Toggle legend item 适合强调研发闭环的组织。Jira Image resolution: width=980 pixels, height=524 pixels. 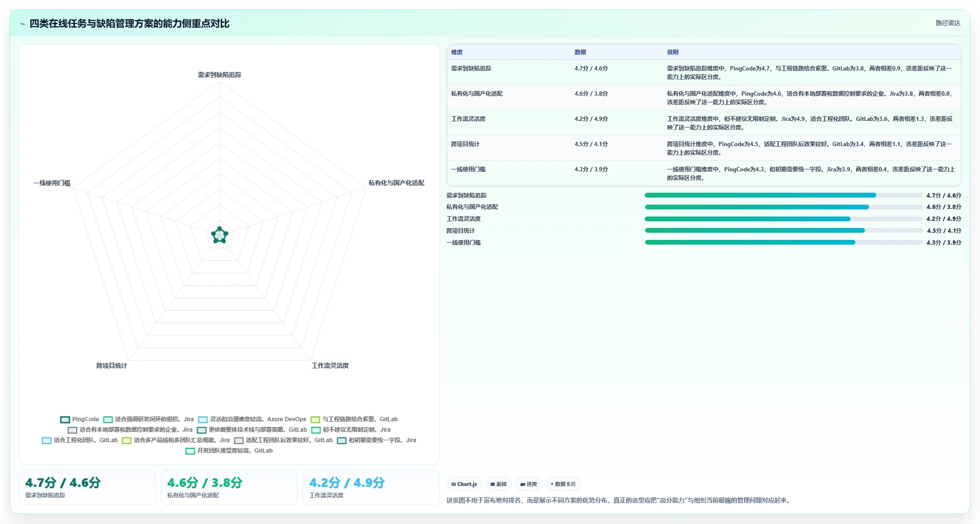pos(148,419)
